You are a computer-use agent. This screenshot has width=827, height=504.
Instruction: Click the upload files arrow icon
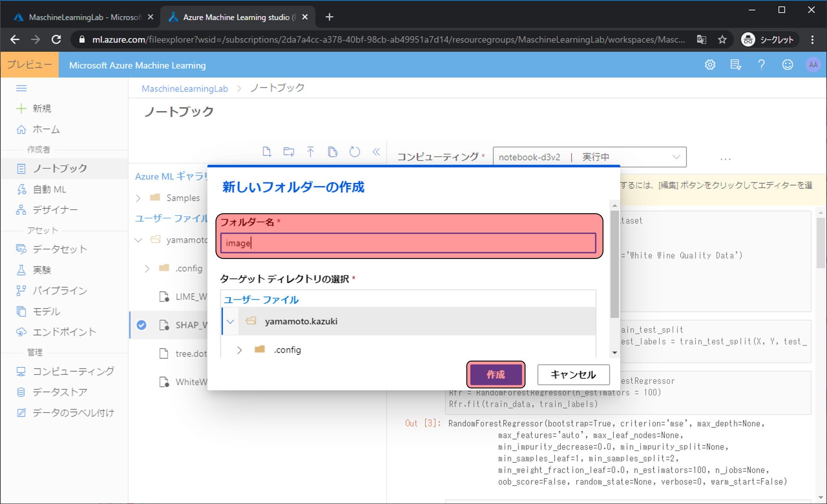click(x=310, y=152)
